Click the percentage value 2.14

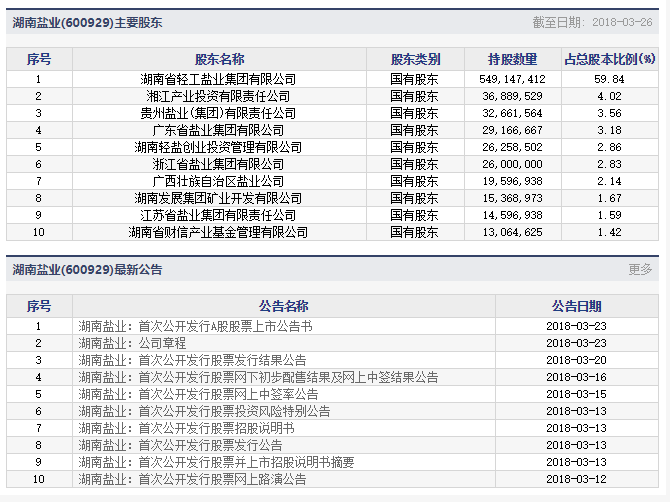(x=609, y=181)
